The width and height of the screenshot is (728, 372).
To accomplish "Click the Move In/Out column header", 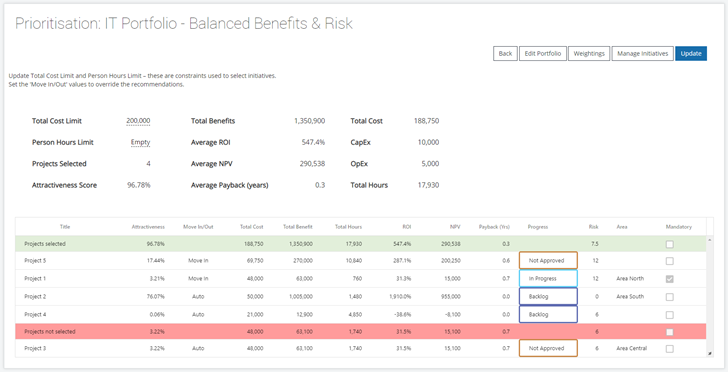I will click(x=198, y=227).
